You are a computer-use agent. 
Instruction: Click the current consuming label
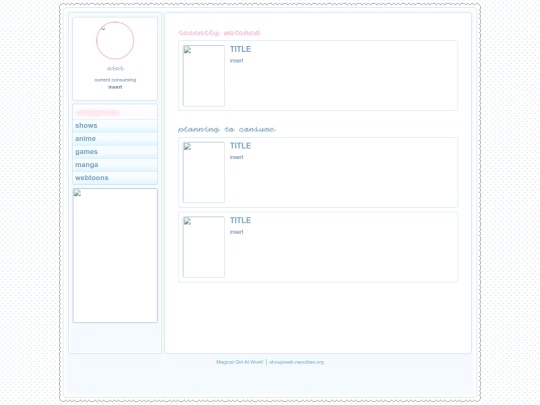(115, 80)
